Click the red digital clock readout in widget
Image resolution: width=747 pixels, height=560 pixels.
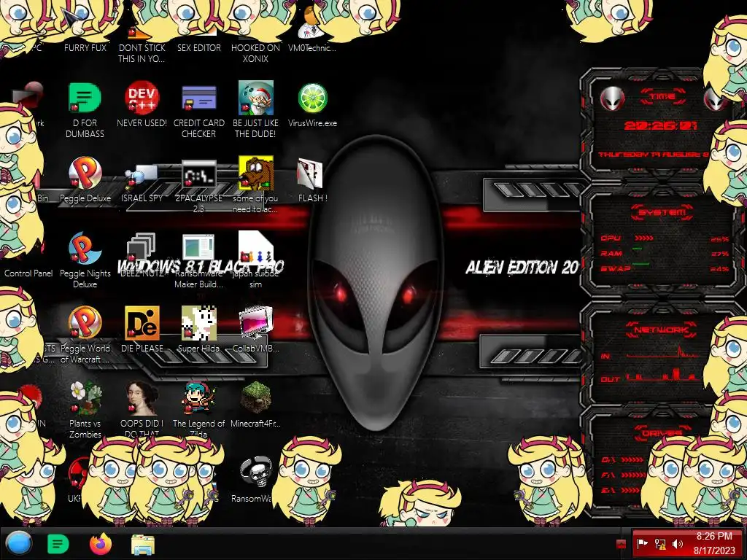pyautogui.click(x=661, y=125)
